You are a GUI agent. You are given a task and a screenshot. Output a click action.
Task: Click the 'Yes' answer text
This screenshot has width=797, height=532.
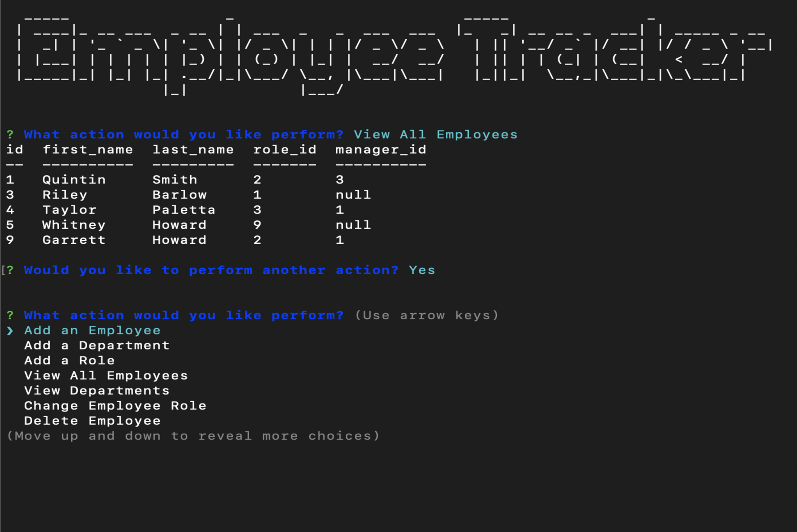coord(422,270)
